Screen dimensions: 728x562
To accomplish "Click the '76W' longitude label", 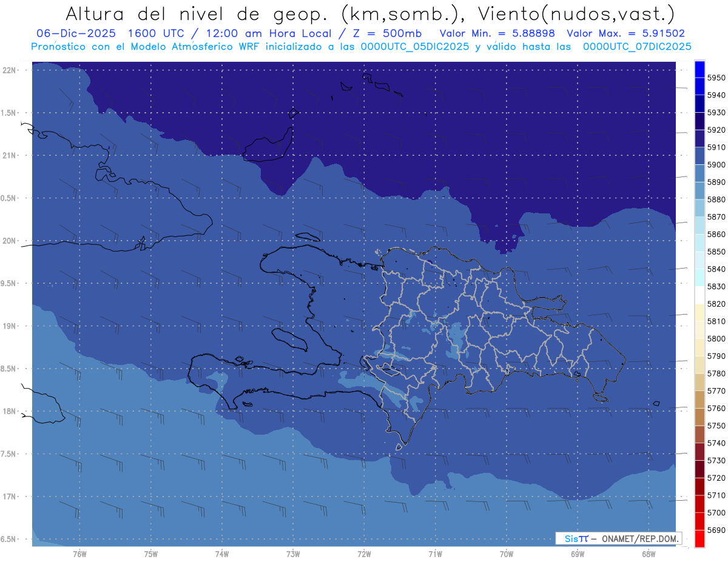I will pyautogui.click(x=79, y=554).
